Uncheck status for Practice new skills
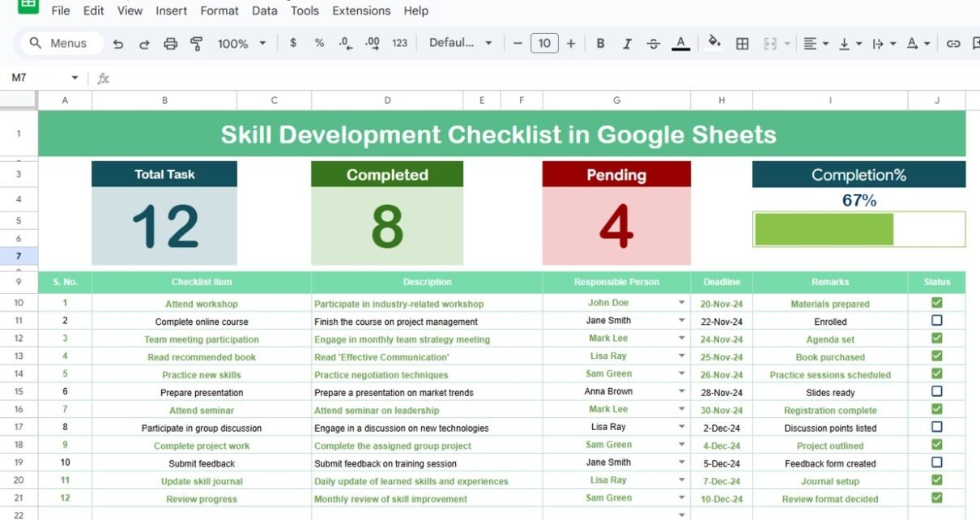 pos(937,374)
